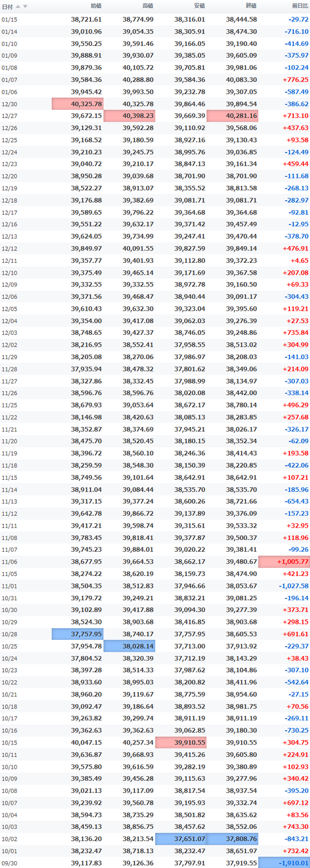The width and height of the screenshot is (310, 868).
Task: Click the 終値 column header
Action: click(250, 6)
